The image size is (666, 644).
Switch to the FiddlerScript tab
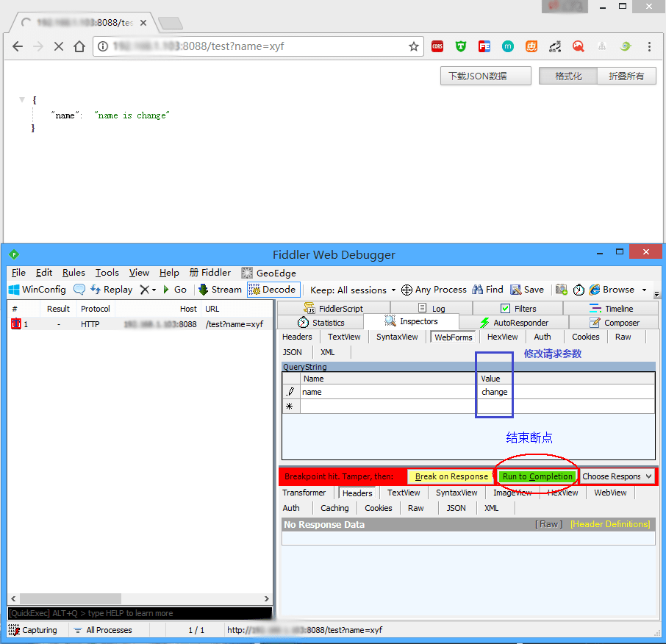pyautogui.click(x=334, y=309)
